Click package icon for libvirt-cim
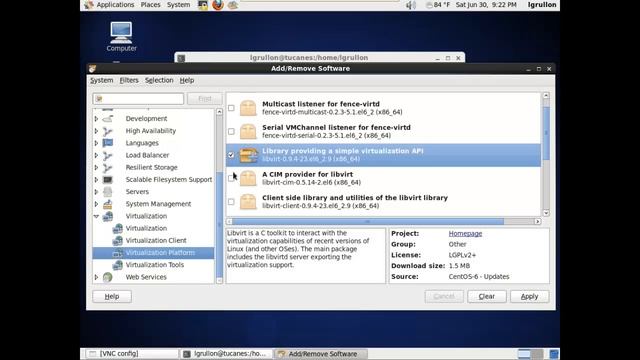 click(248, 178)
